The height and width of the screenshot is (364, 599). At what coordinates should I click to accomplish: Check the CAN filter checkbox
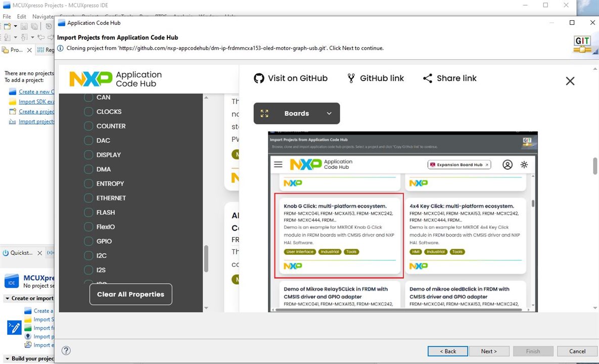88,98
